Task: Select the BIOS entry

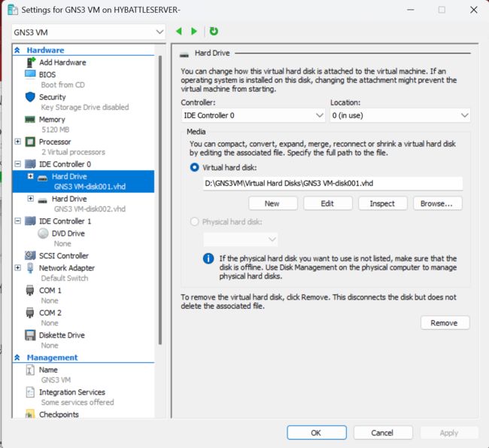Action: pyautogui.click(x=47, y=75)
